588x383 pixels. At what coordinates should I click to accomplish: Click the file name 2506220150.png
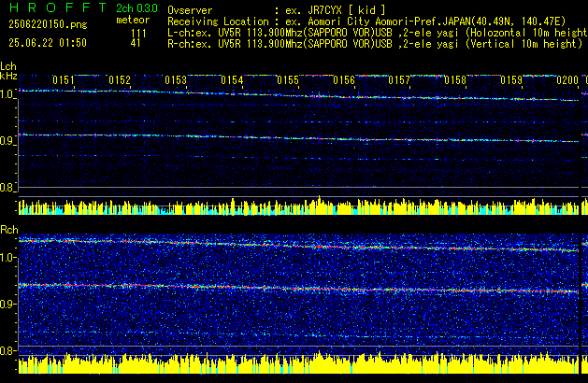click(x=48, y=24)
